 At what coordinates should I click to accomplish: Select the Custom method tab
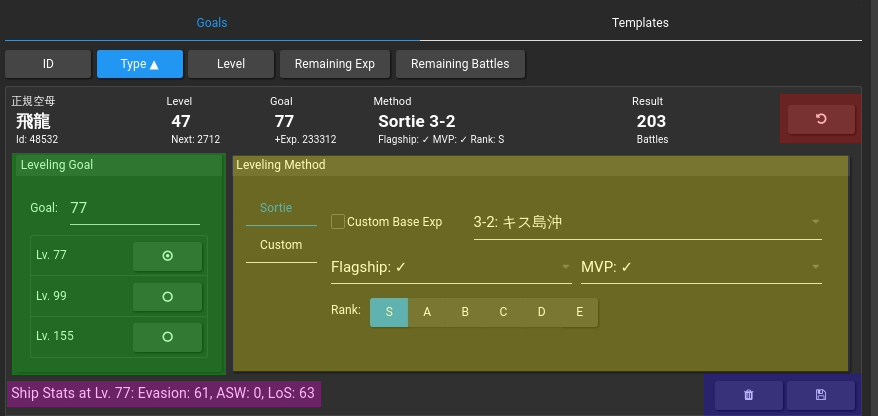click(x=281, y=245)
